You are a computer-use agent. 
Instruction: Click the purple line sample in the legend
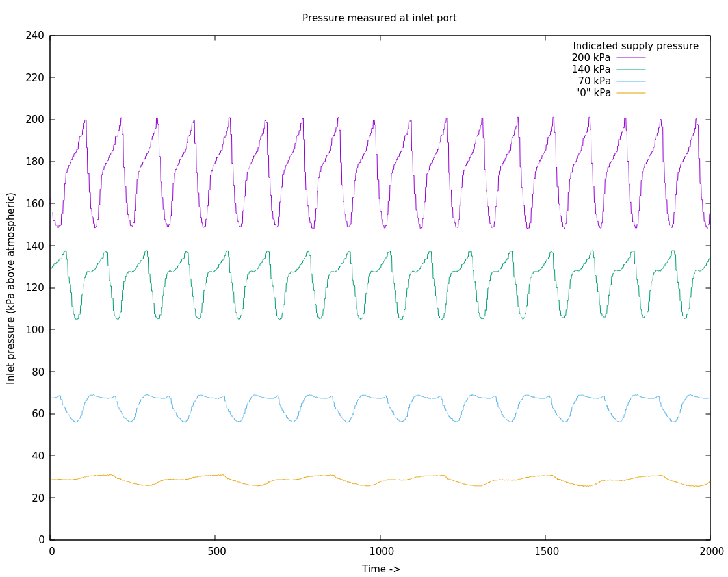click(x=630, y=58)
